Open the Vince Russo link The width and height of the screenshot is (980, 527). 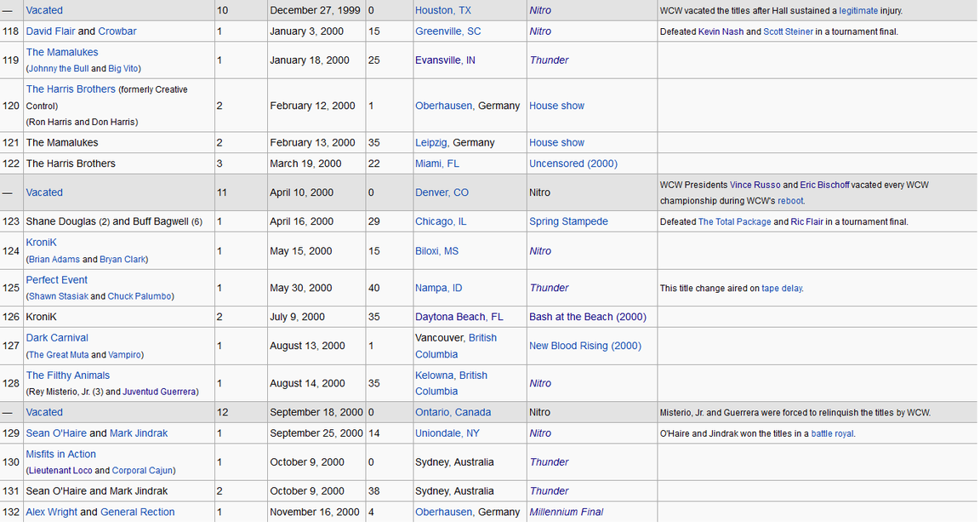pos(755,185)
